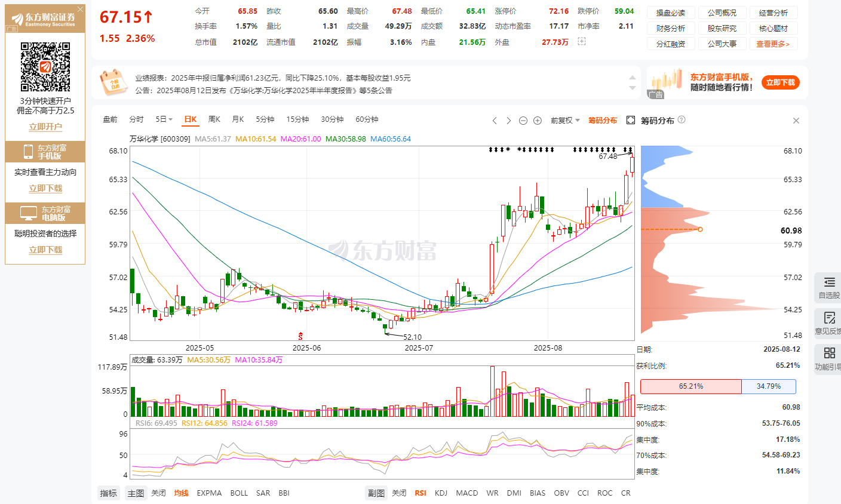Select RSI sub indicator

(x=420, y=493)
